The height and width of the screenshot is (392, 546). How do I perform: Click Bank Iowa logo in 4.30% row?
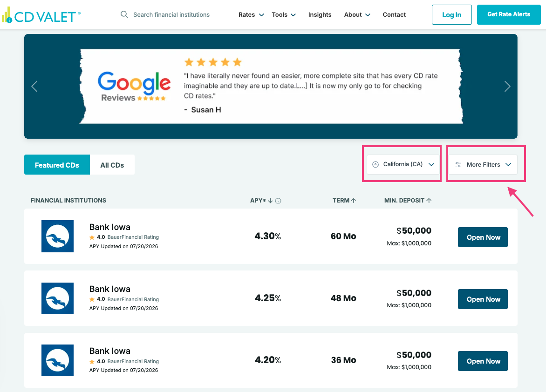[x=57, y=236]
